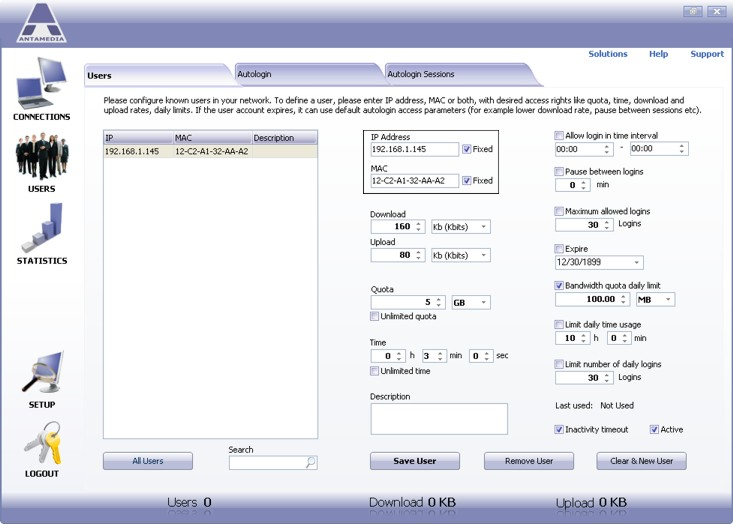
Task: Switch to the Autologin tab
Action: pyautogui.click(x=255, y=74)
